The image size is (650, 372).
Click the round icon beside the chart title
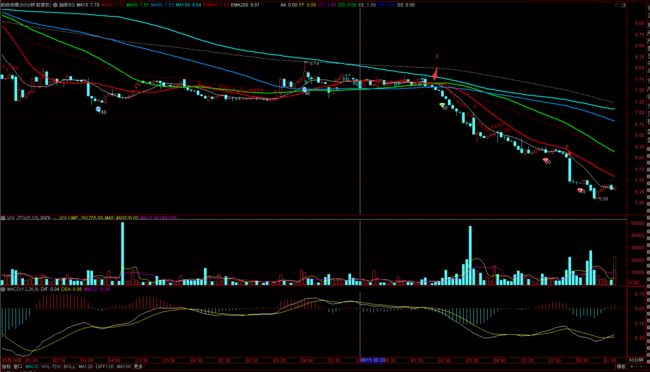(x=55, y=5)
